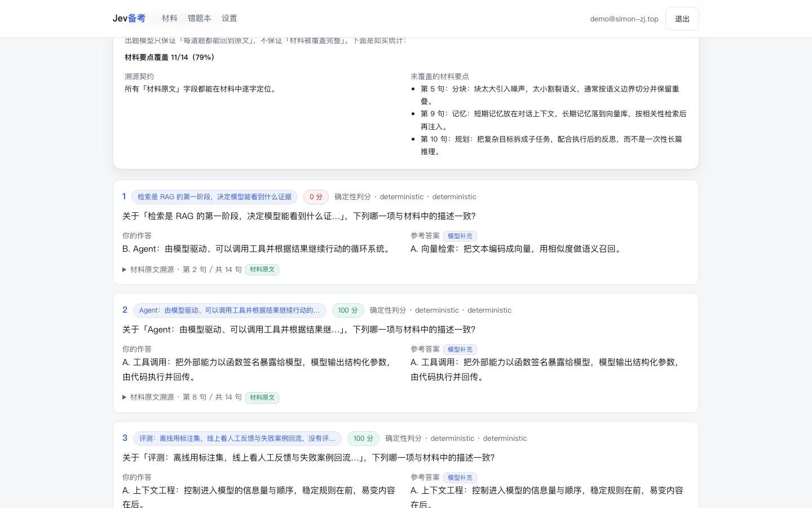Viewport: 812px width, 508px height.
Task: Click the 溯源契约 heading
Action: (x=139, y=77)
